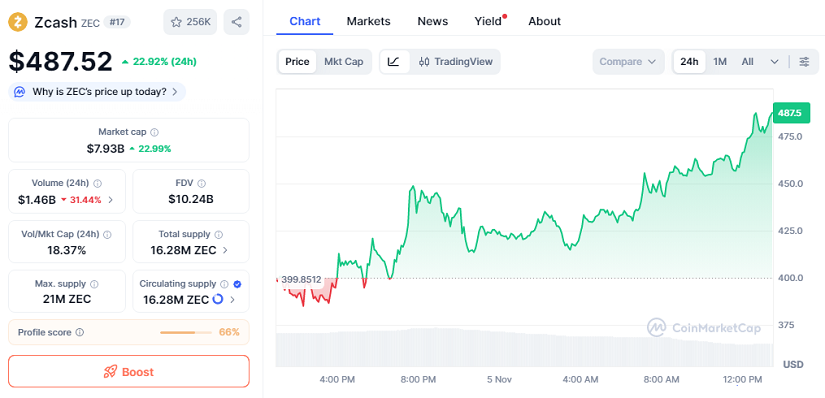Switch to the About tab
Image resolution: width=825 pixels, height=398 pixels.
[545, 21]
